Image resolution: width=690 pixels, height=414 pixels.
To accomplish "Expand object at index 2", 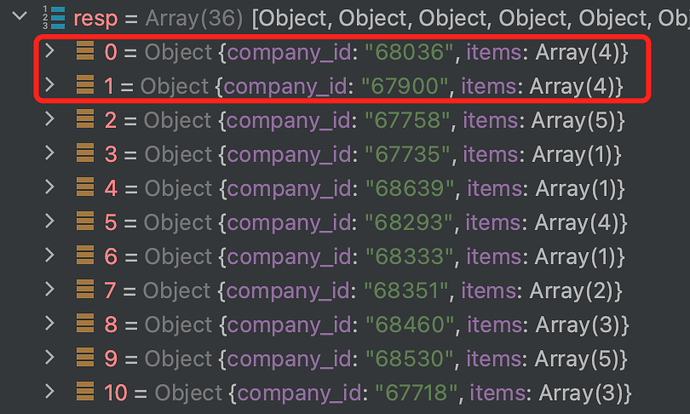I will pyautogui.click(x=49, y=120).
